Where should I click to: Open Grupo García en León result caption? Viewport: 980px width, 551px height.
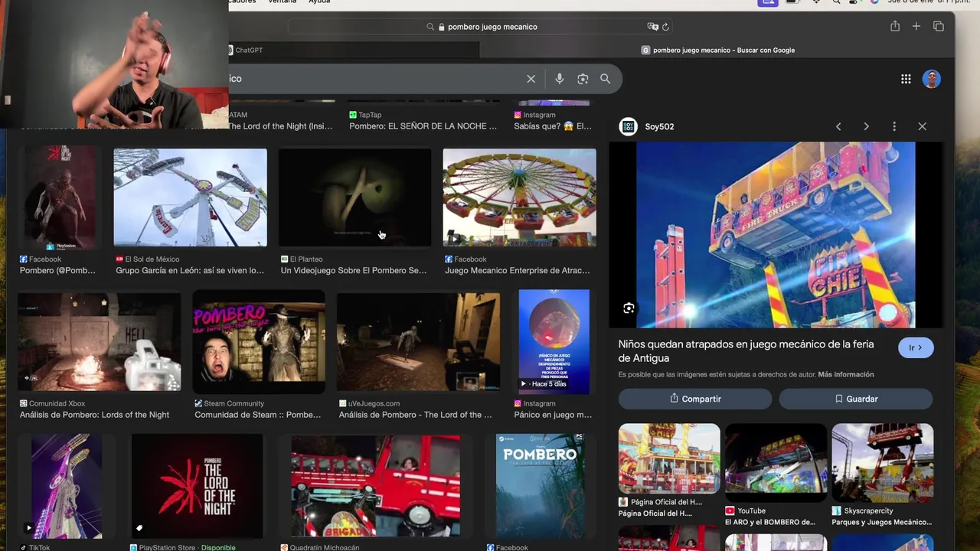pos(190,271)
